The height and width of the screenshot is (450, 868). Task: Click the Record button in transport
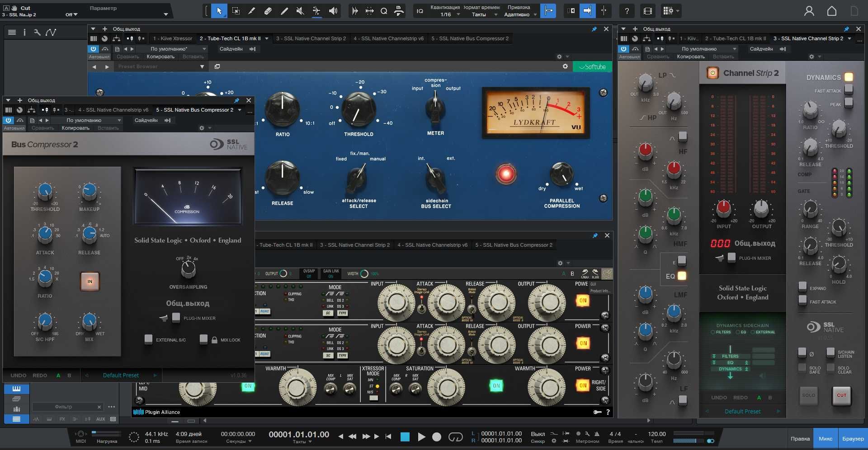click(x=437, y=437)
